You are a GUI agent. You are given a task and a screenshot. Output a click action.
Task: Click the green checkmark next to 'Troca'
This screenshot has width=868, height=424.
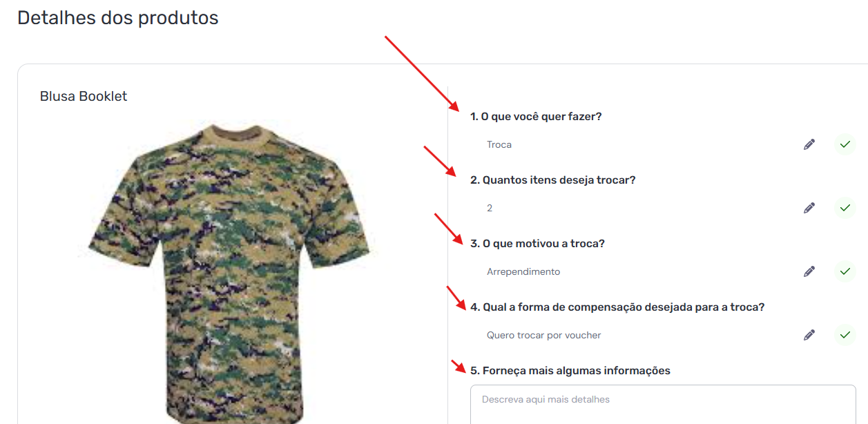pos(845,144)
